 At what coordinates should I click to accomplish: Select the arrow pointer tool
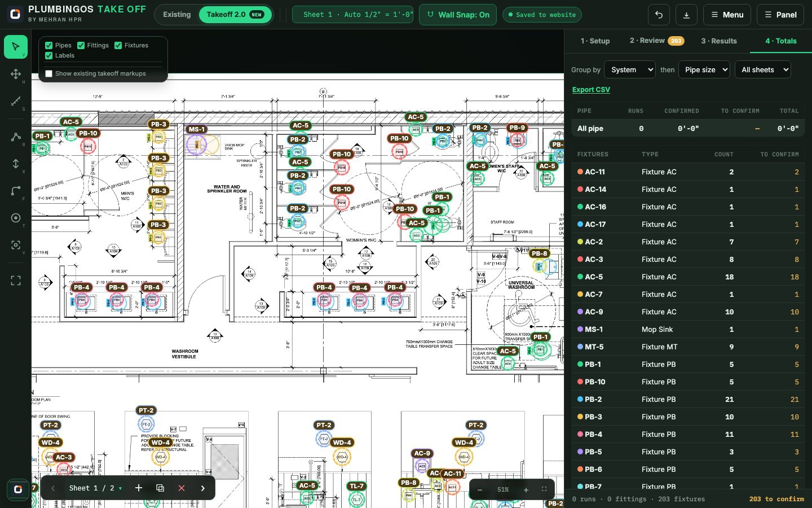point(16,47)
